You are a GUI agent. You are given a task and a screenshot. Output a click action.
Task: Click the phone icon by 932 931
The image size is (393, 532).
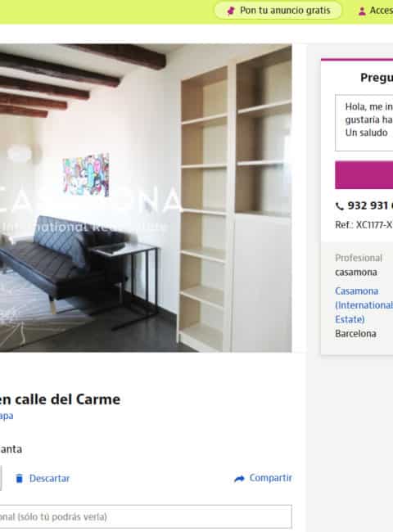pos(340,206)
